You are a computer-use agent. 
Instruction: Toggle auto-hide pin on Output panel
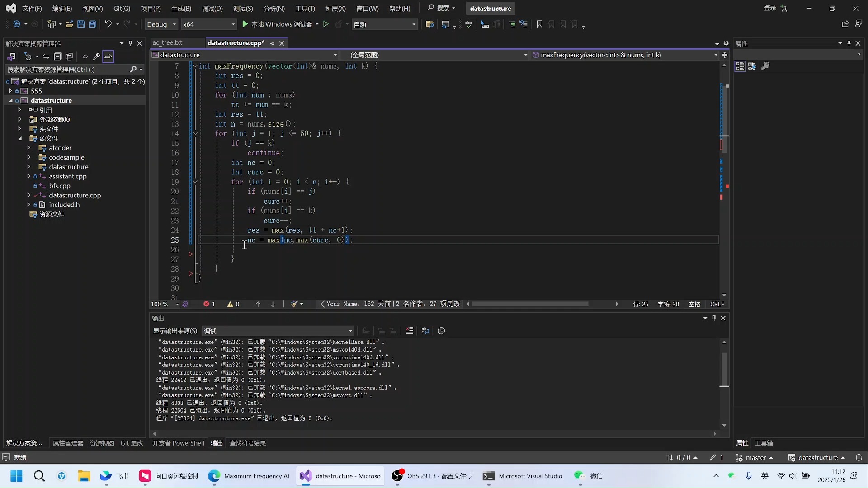click(714, 318)
